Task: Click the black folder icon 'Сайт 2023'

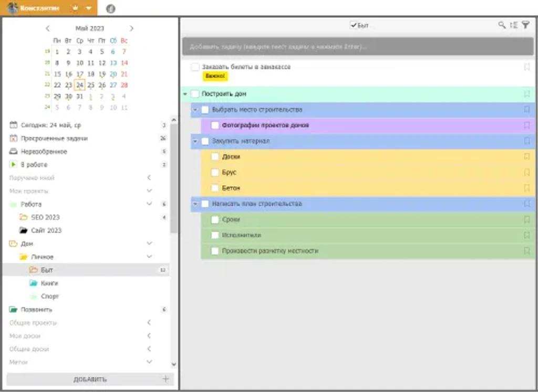Action: click(23, 230)
